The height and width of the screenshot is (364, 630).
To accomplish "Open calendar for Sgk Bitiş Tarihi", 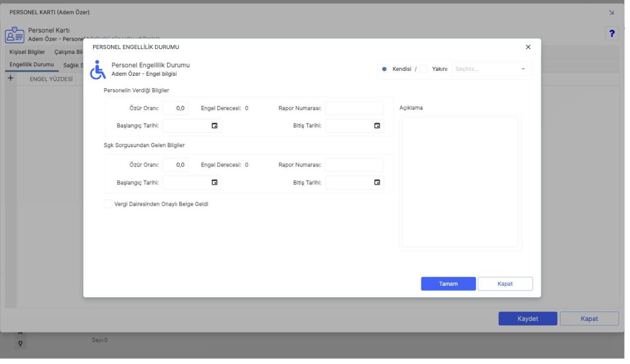I will coord(377,182).
